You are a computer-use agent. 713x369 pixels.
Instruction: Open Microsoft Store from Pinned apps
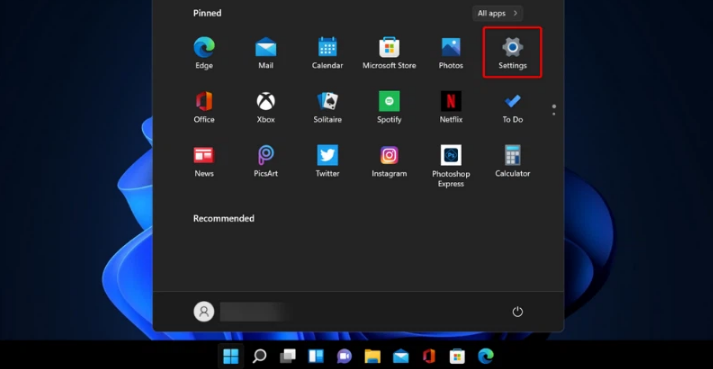(x=389, y=53)
